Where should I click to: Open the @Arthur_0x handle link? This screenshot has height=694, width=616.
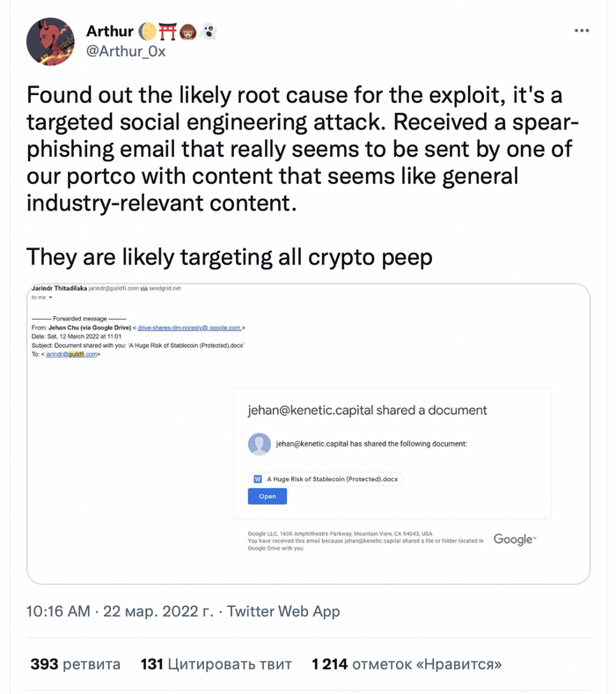pyautogui.click(x=125, y=51)
